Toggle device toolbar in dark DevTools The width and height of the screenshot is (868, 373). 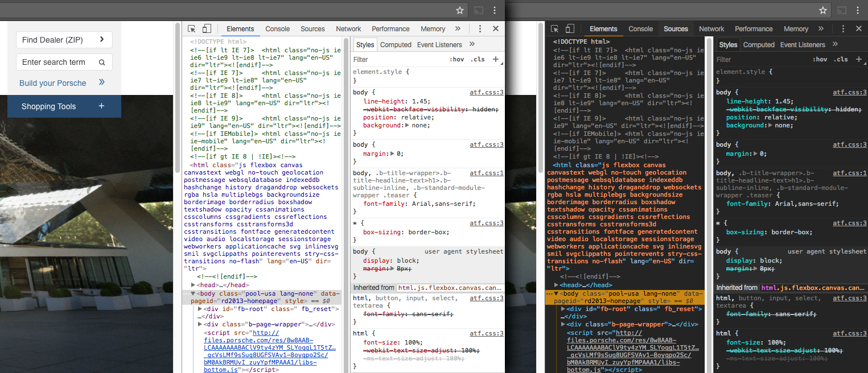570,29
